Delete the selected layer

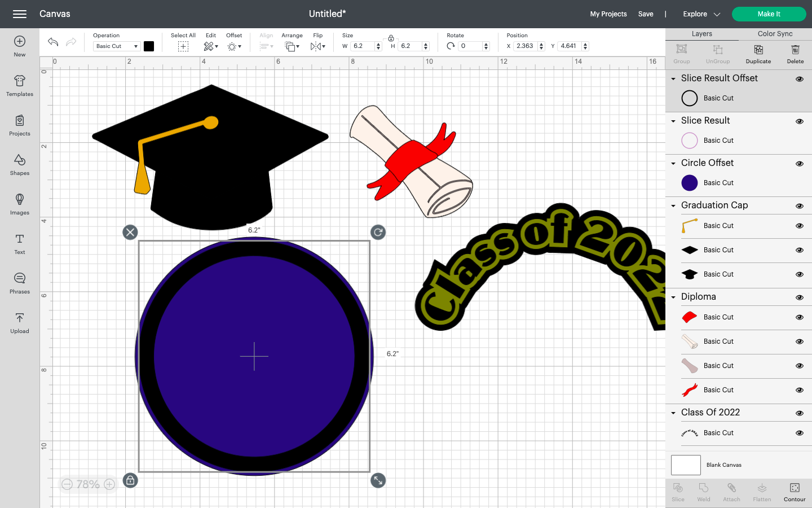[795, 54]
